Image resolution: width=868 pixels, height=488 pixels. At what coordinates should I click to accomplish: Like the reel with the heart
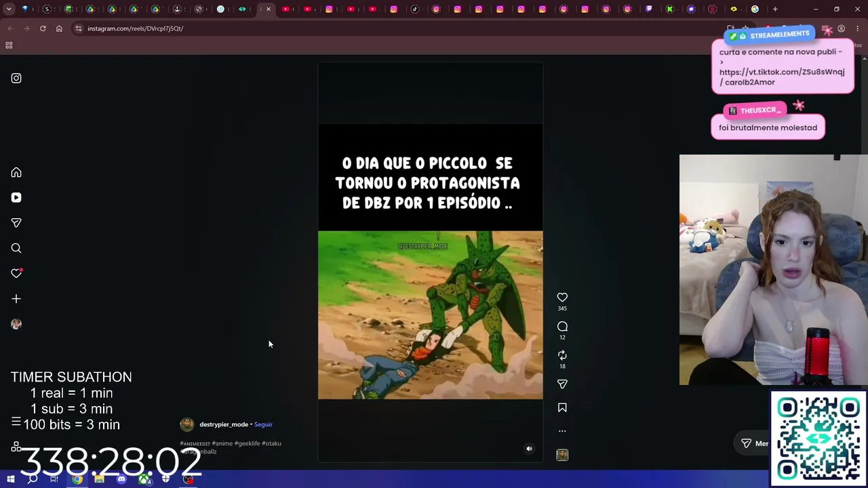[x=562, y=297]
